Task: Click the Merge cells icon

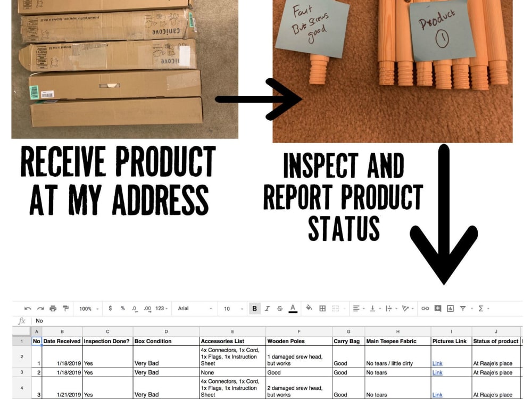Action: 335,309
